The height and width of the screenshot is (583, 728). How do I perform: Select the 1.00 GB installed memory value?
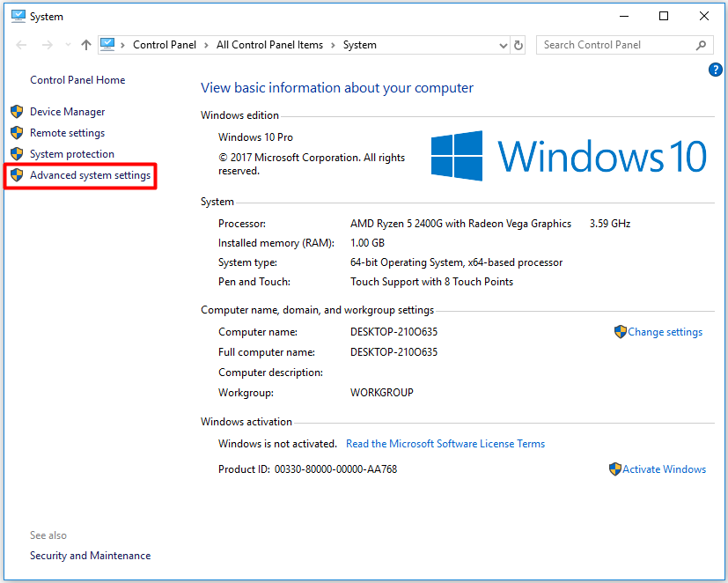pyautogui.click(x=367, y=243)
